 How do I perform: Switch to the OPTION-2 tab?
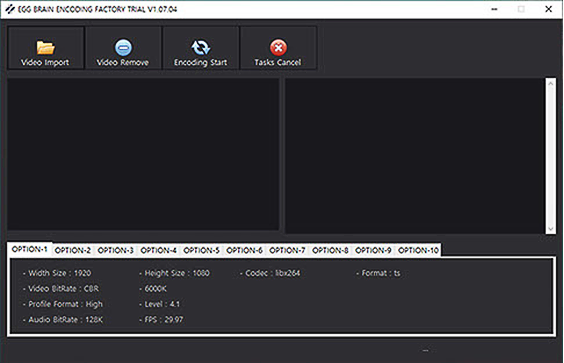coord(73,250)
